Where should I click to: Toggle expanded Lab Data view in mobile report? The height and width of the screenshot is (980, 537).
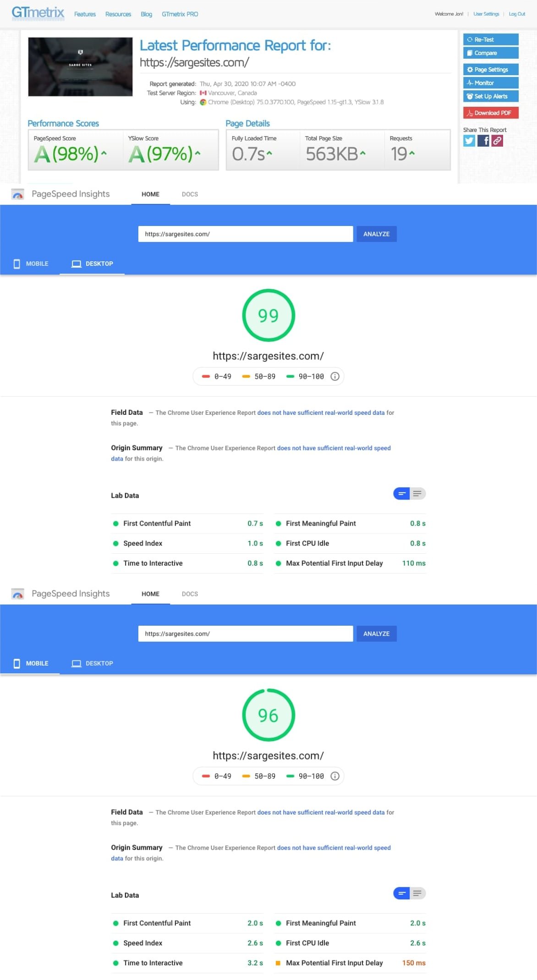point(417,893)
